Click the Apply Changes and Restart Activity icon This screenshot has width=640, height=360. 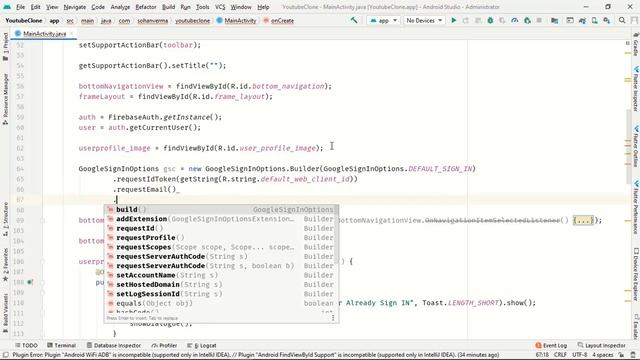coord(466,20)
